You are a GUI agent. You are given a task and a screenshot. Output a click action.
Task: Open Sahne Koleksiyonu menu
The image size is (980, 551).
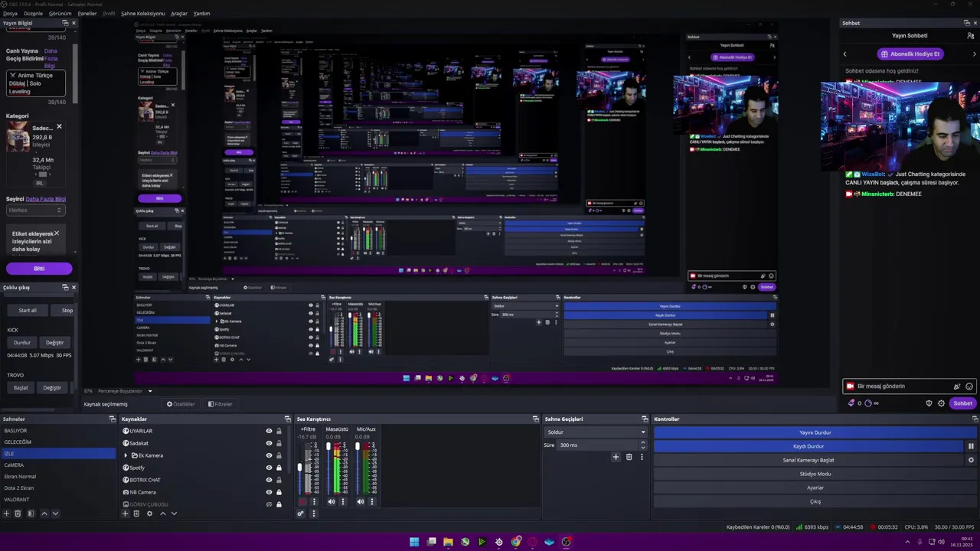pyautogui.click(x=143, y=14)
